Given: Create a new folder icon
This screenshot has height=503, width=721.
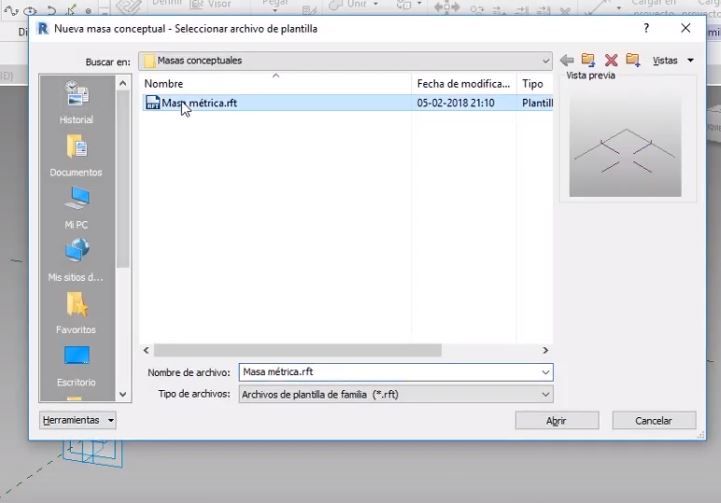Looking at the screenshot, I should pos(633,60).
